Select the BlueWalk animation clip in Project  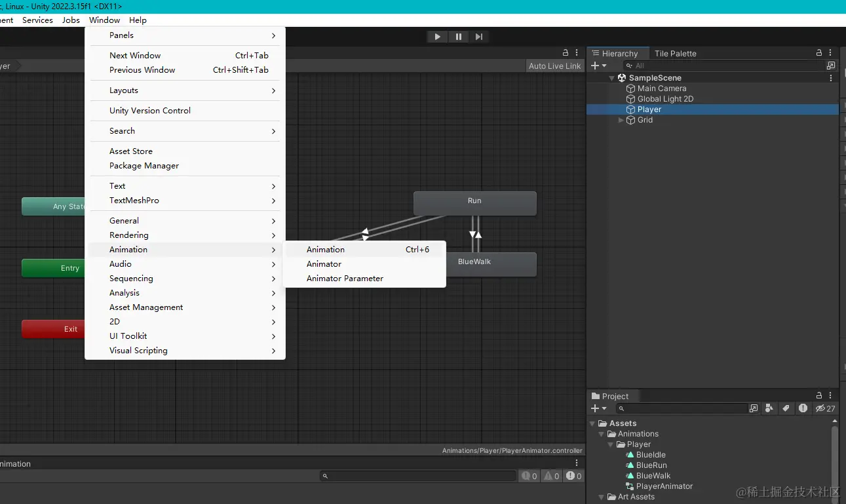653,476
